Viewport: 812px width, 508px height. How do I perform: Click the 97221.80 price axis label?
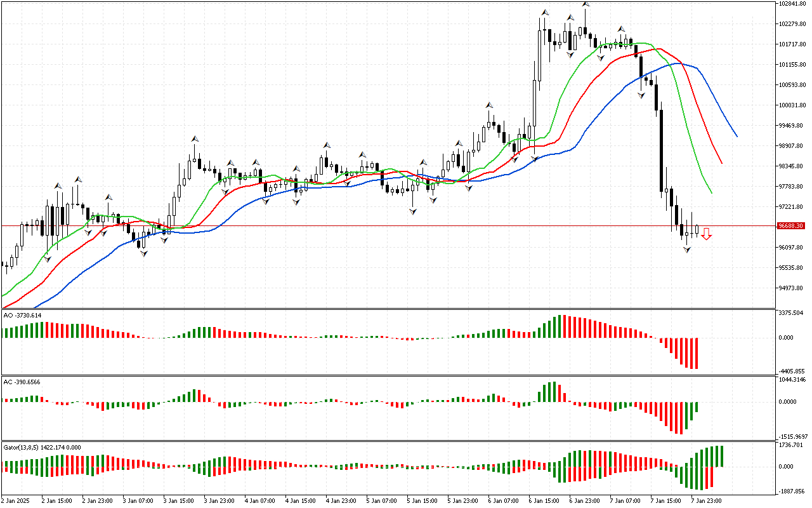[790, 207]
